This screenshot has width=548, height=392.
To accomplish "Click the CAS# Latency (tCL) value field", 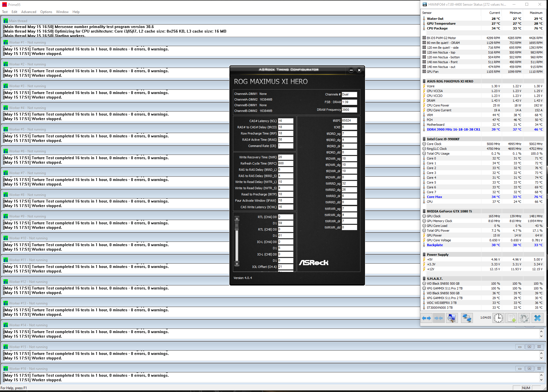I will [x=285, y=121].
